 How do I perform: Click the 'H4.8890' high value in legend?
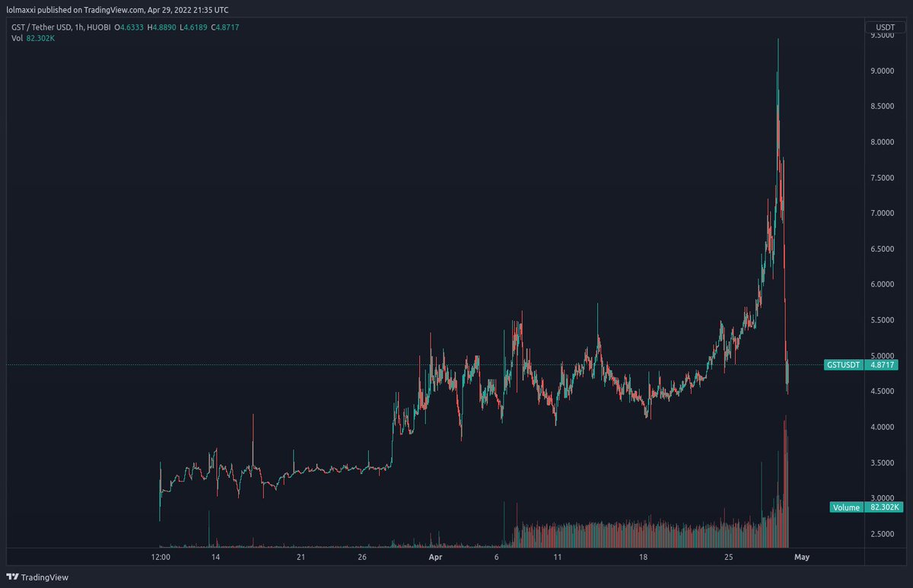[x=161, y=27]
